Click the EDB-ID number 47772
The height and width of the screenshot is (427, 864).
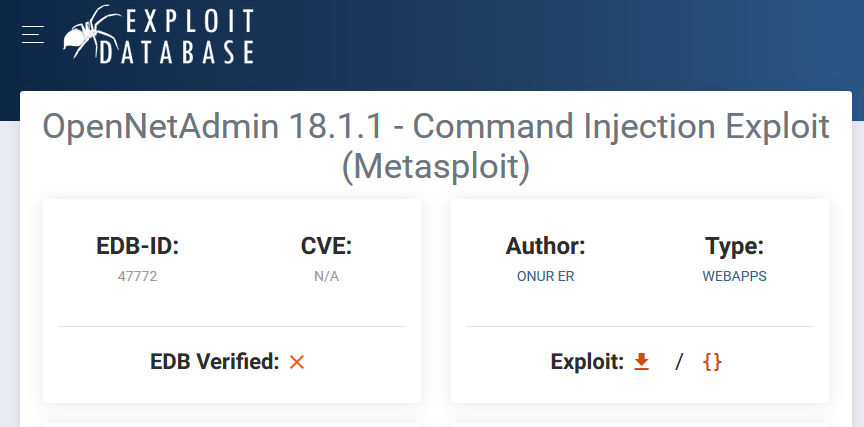pyautogui.click(x=138, y=277)
